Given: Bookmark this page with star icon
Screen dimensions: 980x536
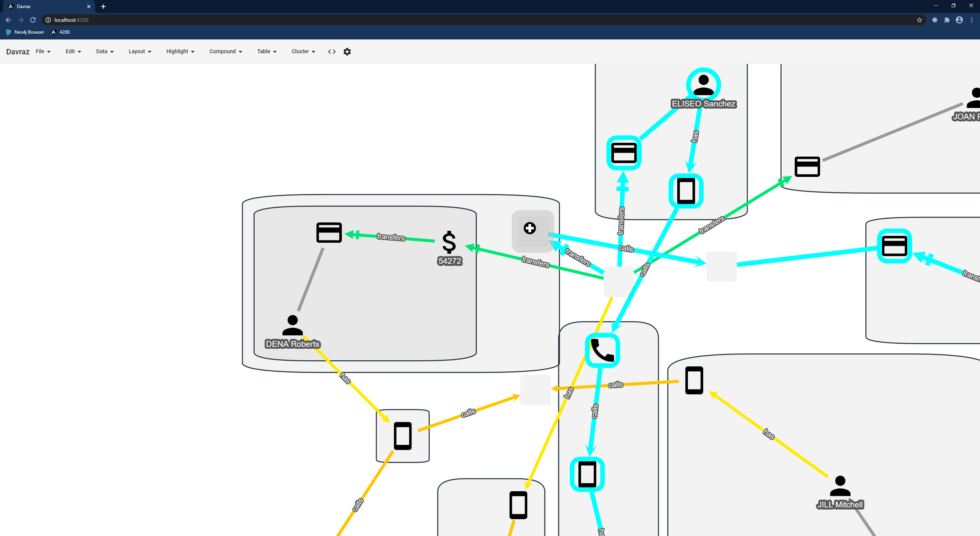Looking at the screenshot, I should point(919,20).
